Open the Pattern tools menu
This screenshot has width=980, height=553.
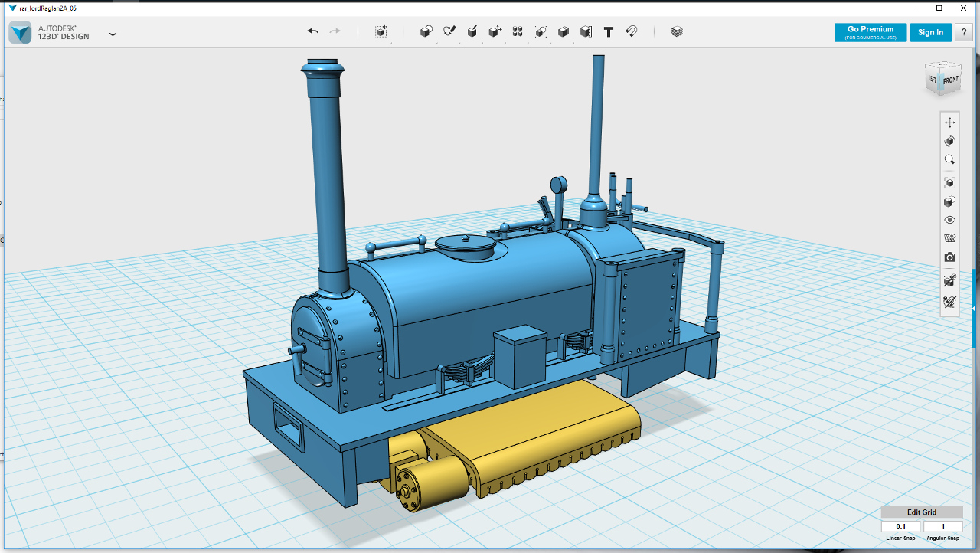[518, 31]
